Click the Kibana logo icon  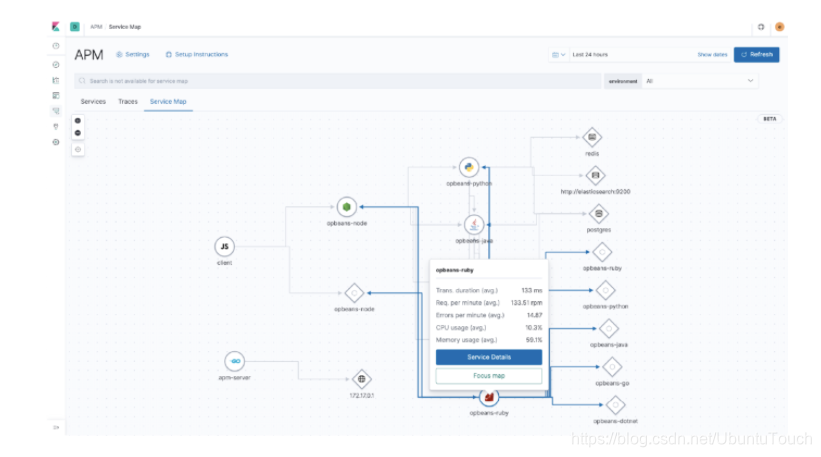(56, 26)
